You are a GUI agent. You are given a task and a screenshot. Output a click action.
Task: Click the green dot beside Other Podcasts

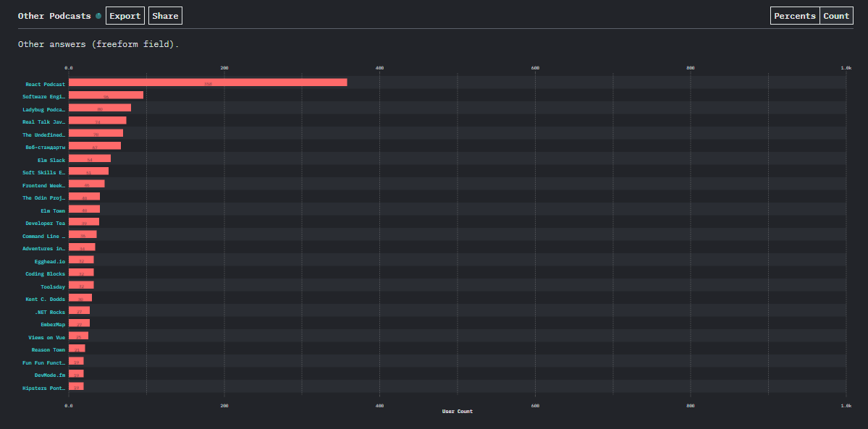[x=98, y=16]
